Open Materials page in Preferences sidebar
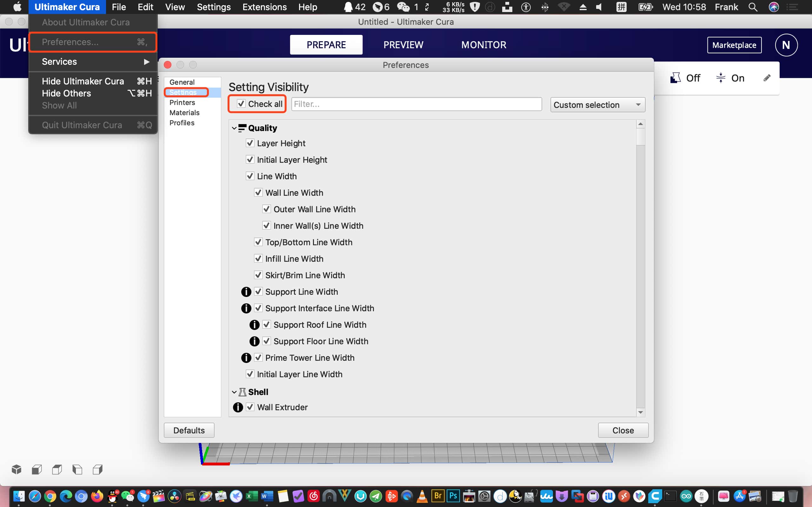This screenshot has height=507, width=812. click(192, 113)
